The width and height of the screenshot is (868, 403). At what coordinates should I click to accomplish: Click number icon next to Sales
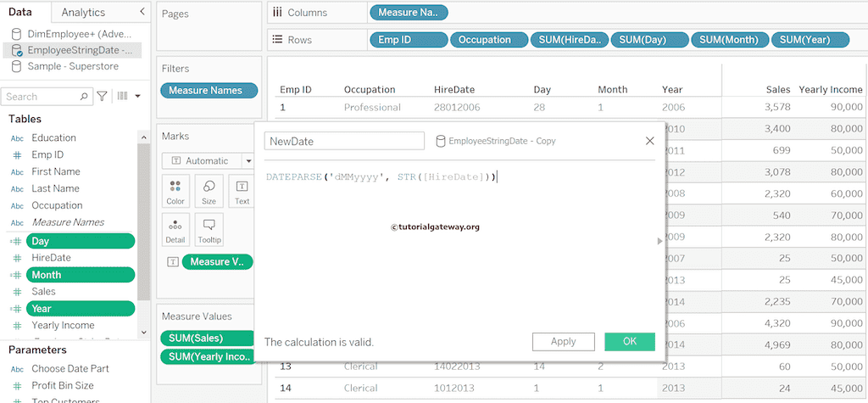pos(17,292)
